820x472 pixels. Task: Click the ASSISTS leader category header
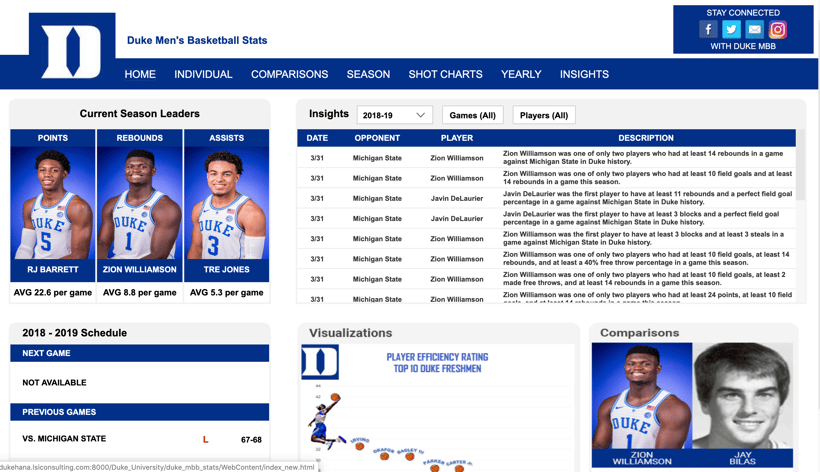226,138
